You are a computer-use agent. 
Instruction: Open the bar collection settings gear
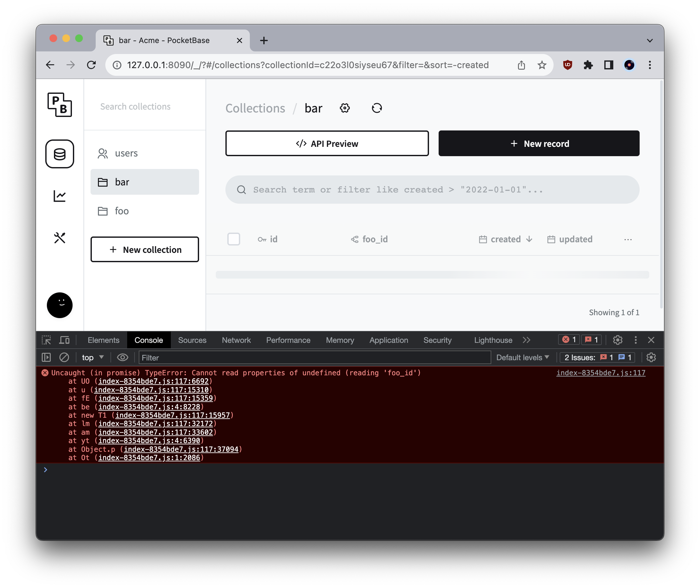tap(345, 108)
